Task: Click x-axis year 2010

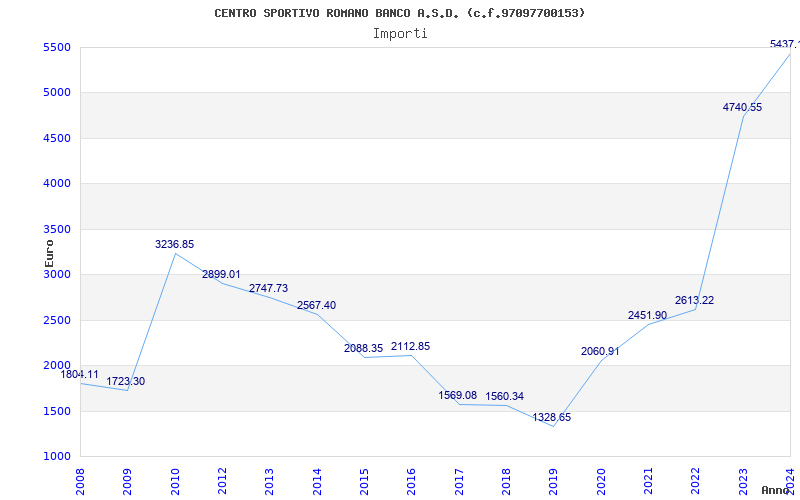Action: [175, 482]
